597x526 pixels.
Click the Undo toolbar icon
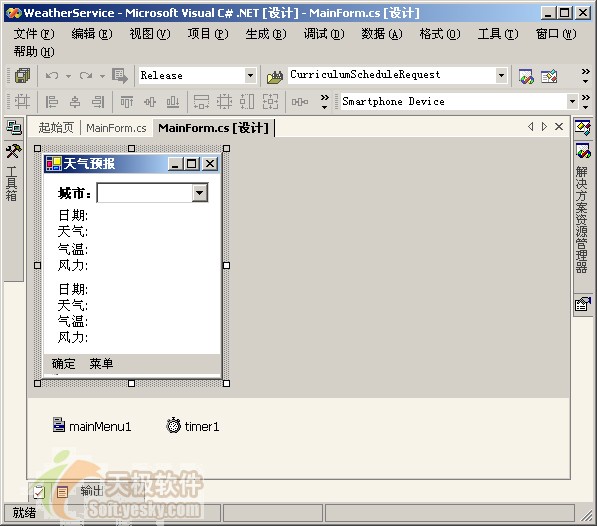click(x=51, y=76)
